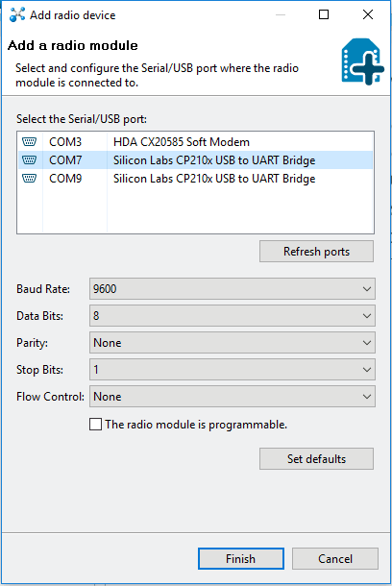Image resolution: width=392 pixels, height=586 pixels.
Task: Click the COM3 serial port icon
Action: pos(29,141)
